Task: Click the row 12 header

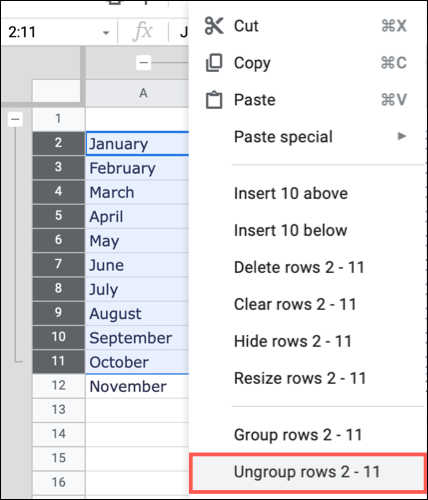Action: point(58,386)
